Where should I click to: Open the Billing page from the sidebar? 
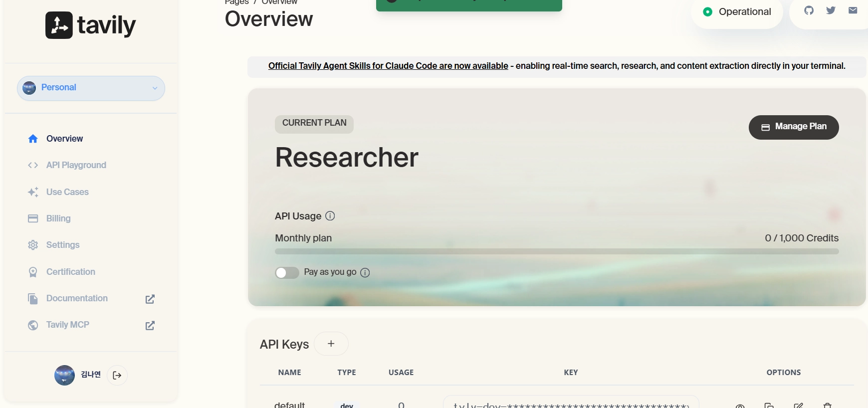[x=58, y=218]
